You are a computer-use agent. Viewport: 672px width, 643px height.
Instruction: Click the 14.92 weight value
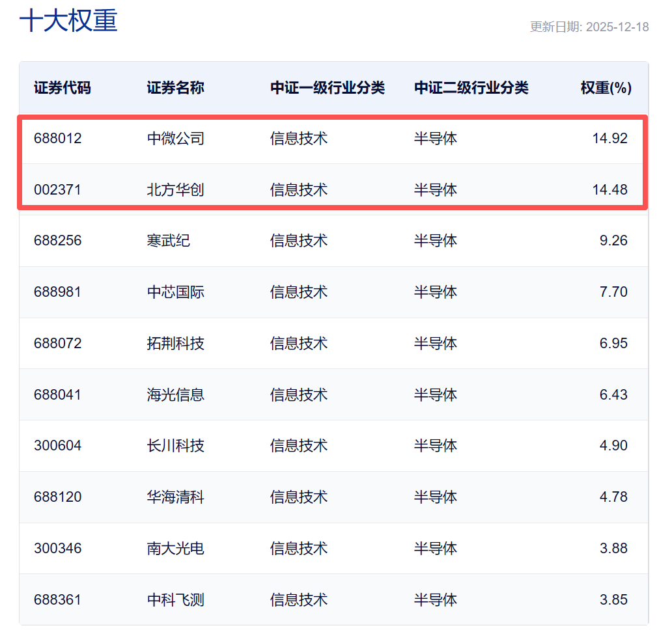609,139
